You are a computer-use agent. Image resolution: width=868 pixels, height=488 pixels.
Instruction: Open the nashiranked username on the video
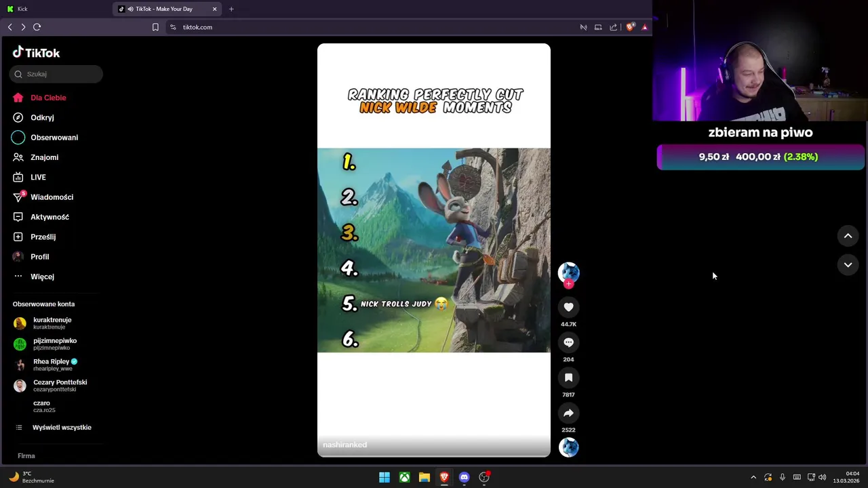[x=344, y=445]
